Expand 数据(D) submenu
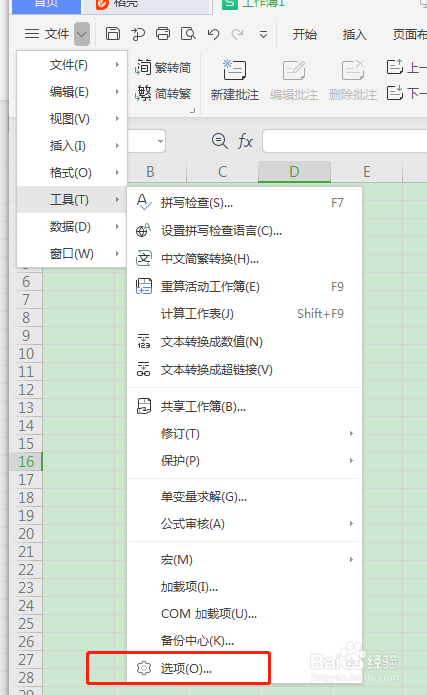 point(72,226)
